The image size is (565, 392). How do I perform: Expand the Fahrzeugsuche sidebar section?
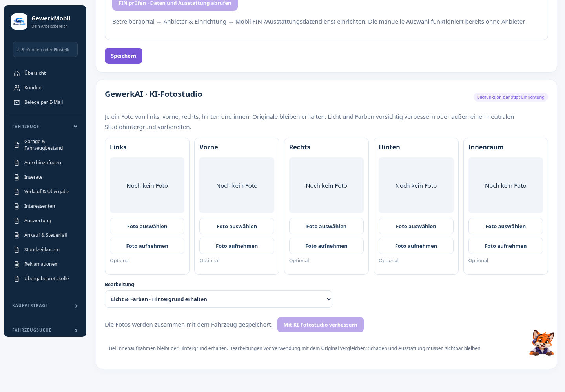45,330
